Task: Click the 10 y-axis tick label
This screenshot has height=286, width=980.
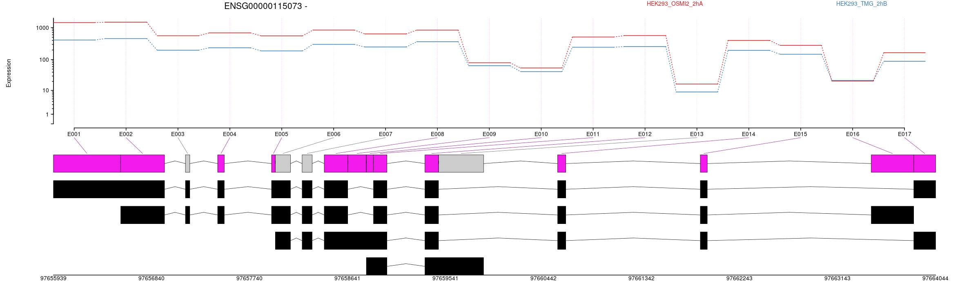Action: coord(46,91)
